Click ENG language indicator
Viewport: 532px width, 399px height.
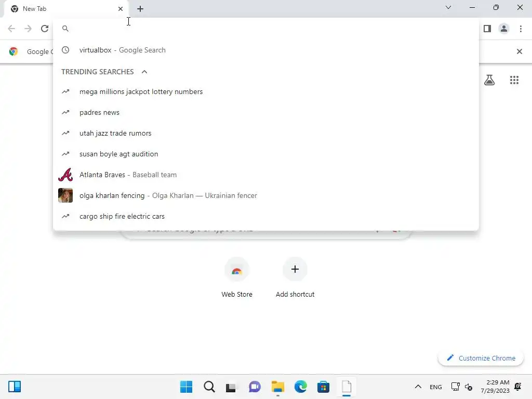pyautogui.click(x=436, y=387)
